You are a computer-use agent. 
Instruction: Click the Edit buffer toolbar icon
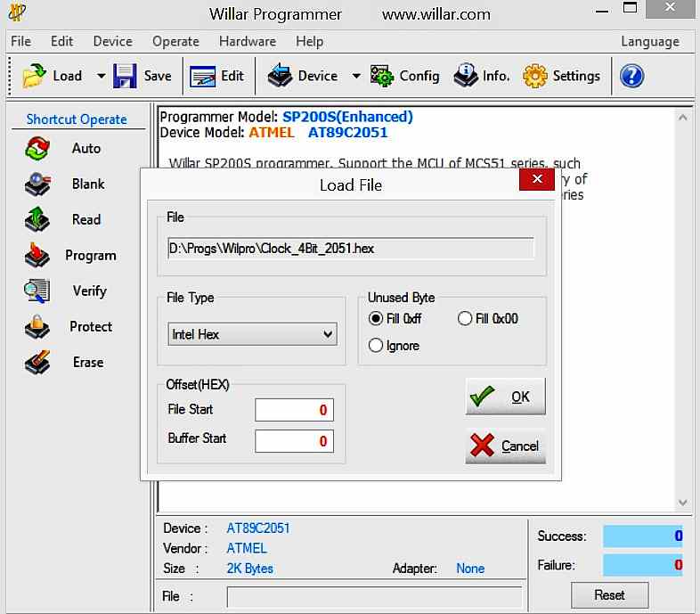(203, 76)
